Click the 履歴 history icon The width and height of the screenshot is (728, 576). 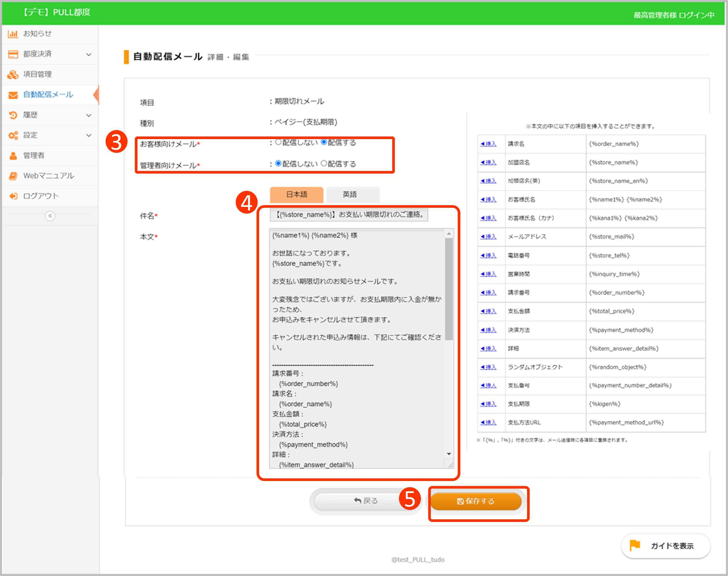[13, 115]
